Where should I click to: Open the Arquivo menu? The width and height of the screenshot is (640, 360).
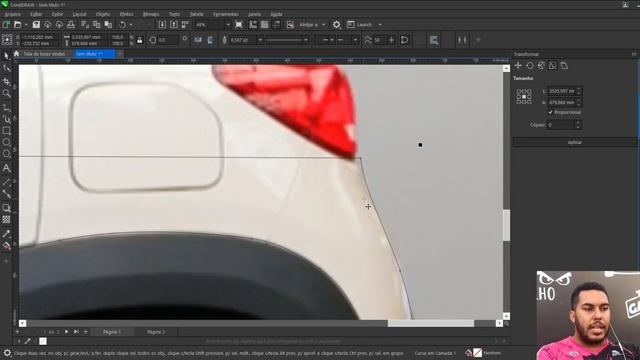pos(12,14)
